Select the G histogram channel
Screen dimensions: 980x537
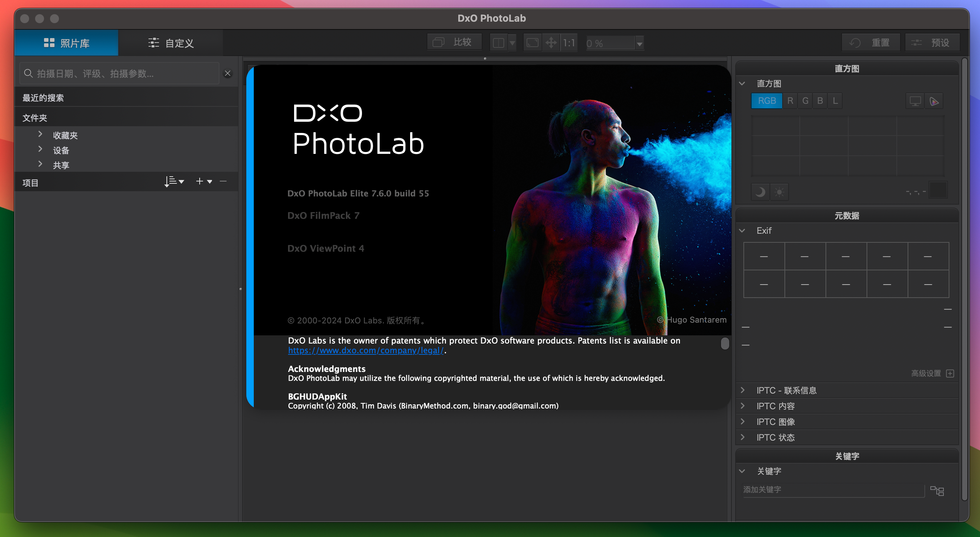[805, 101]
